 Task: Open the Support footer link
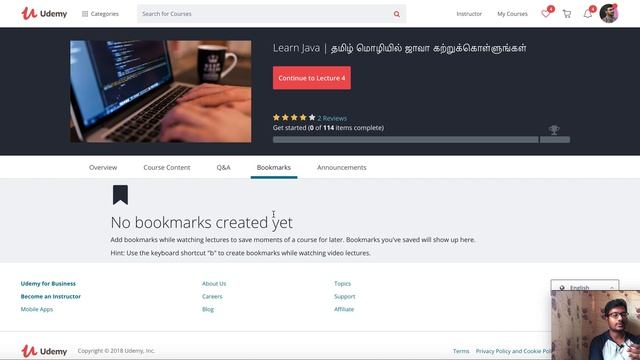pyautogui.click(x=344, y=296)
